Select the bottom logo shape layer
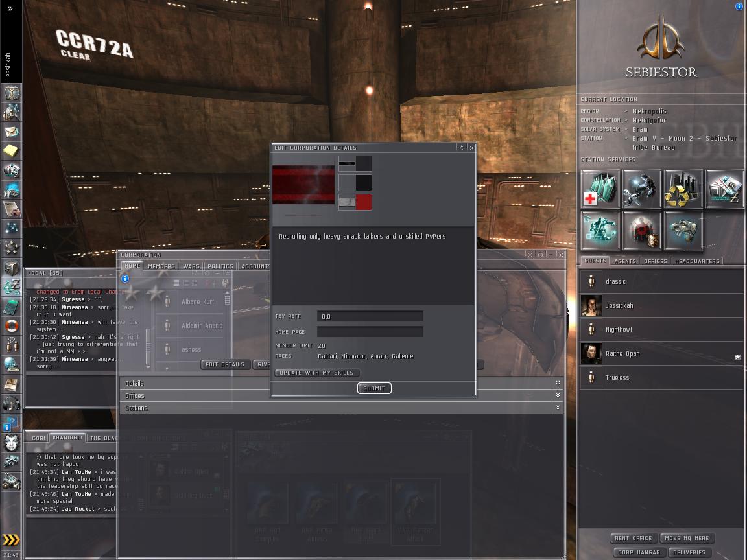747x560 pixels. pyautogui.click(x=347, y=202)
